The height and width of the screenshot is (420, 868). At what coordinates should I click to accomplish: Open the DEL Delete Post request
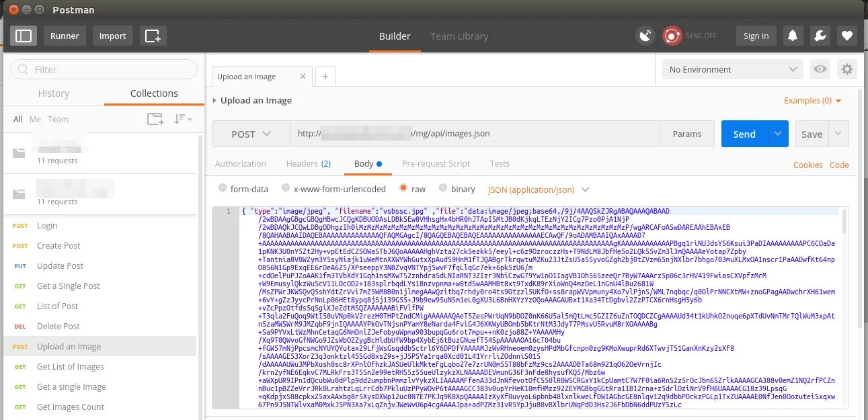click(x=100, y=326)
